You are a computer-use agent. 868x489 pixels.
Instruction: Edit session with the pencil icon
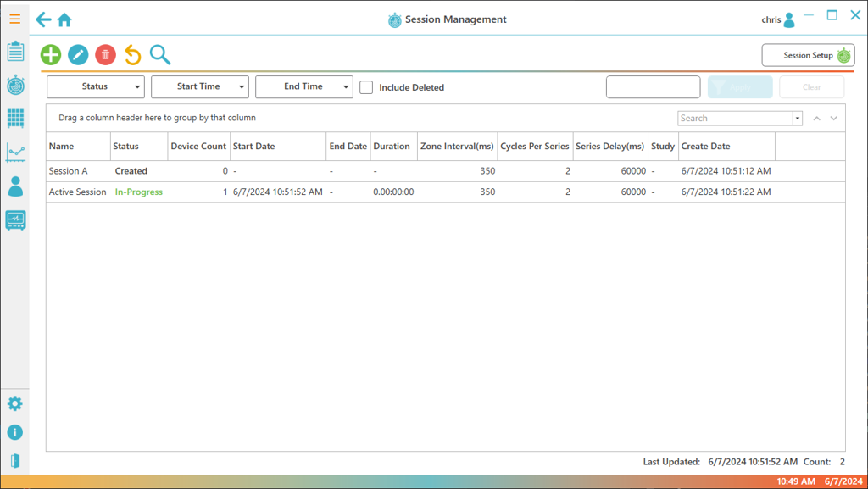coord(78,55)
